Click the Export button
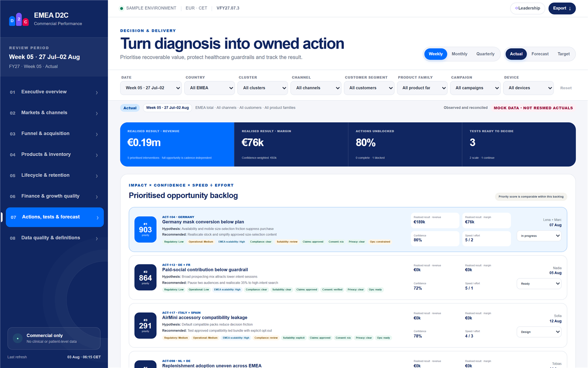 pyautogui.click(x=562, y=8)
